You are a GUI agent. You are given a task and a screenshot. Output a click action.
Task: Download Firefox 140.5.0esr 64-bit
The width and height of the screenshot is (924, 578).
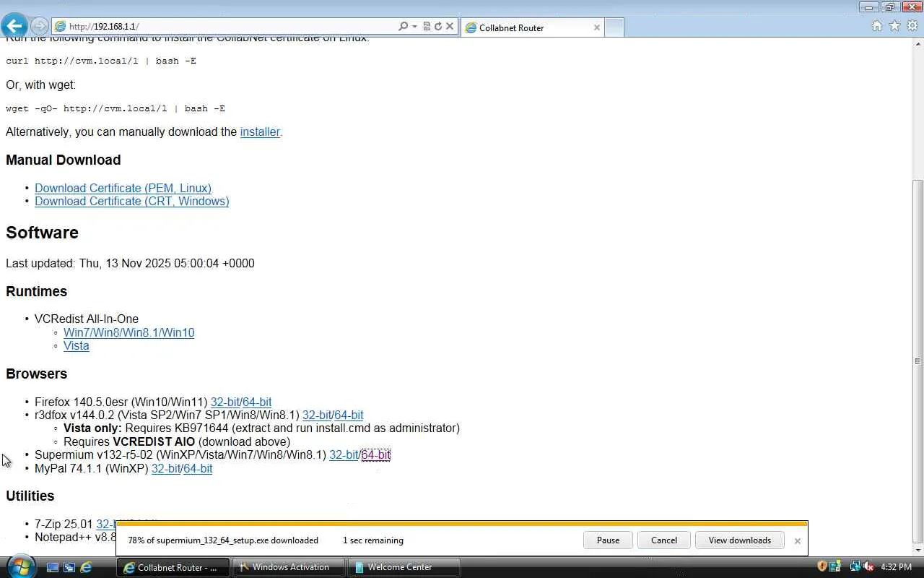pyautogui.click(x=257, y=402)
